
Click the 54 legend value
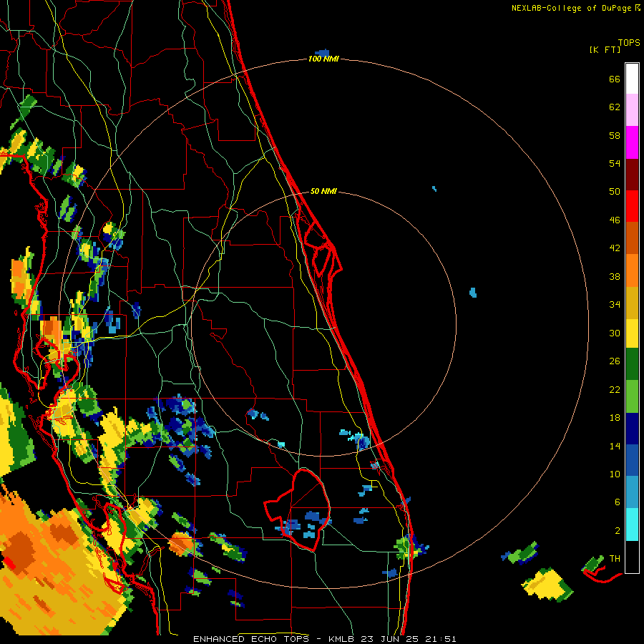point(615,163)
